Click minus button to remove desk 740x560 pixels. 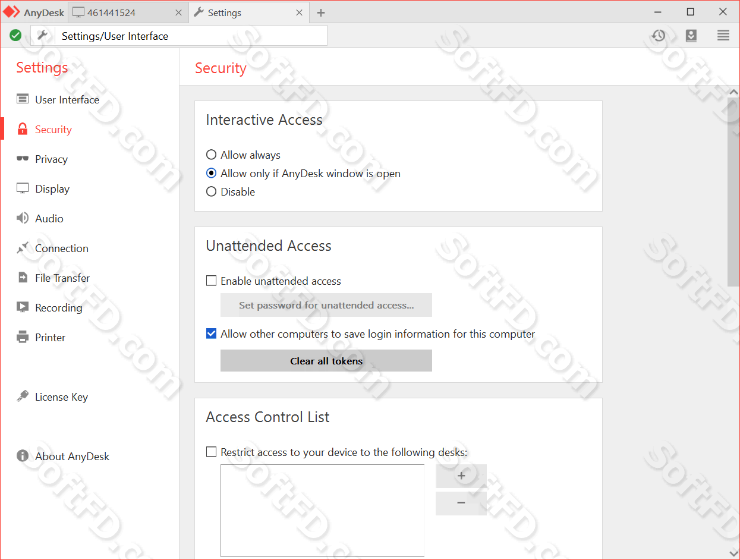[461, 503]
